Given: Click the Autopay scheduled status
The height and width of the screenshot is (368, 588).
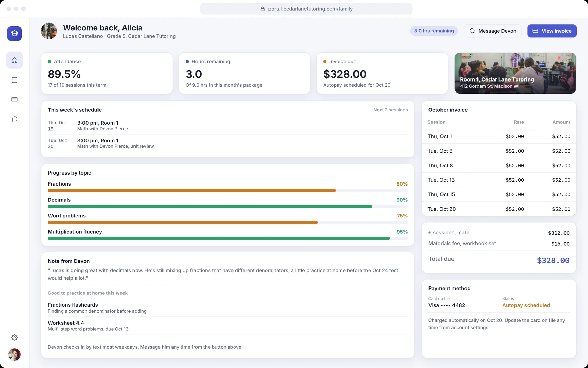Looking at the screenshot, I should (526, 305).
